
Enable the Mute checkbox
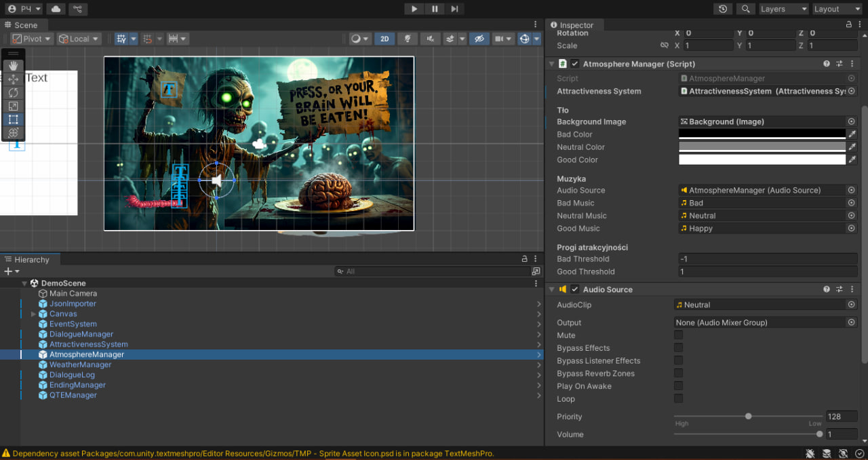(x=678, y=335)
